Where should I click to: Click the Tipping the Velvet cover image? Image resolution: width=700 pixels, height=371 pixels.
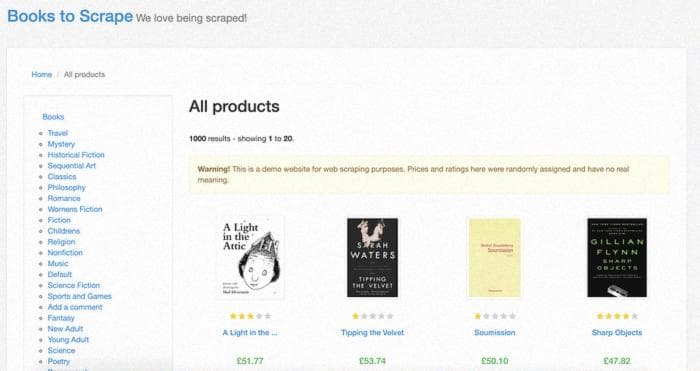click(x=372, y=258)
